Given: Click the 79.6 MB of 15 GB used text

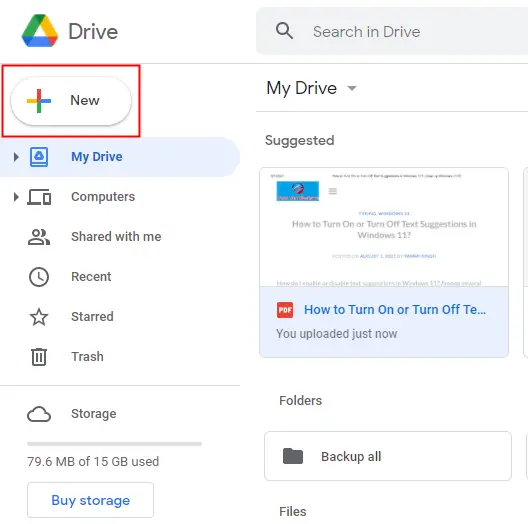Looking at the screenshot, I should tap(93, 462).
